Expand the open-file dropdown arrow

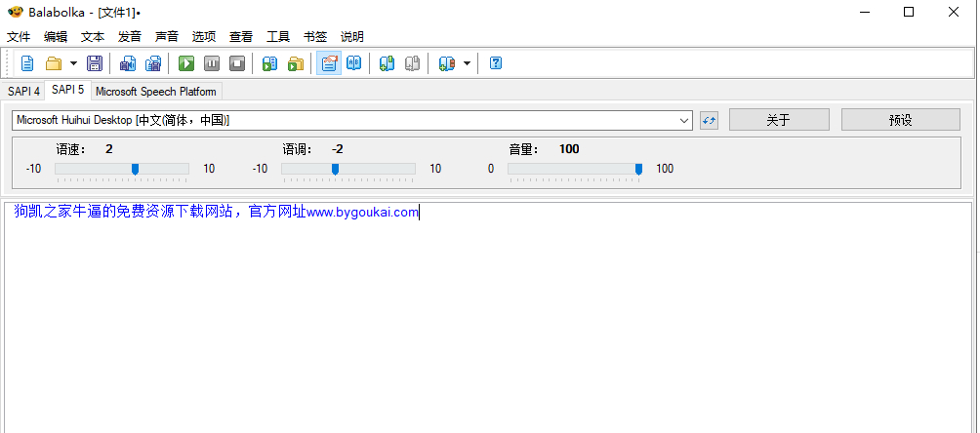73,63
